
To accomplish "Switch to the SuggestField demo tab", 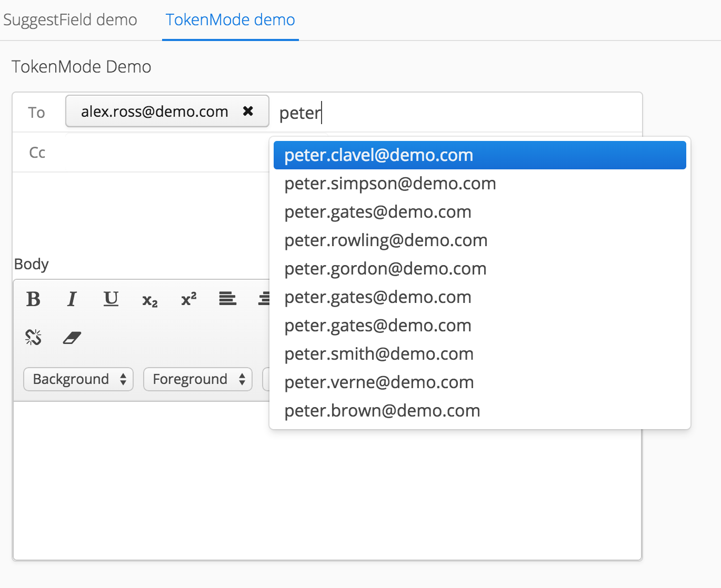I will coord(70,20).
